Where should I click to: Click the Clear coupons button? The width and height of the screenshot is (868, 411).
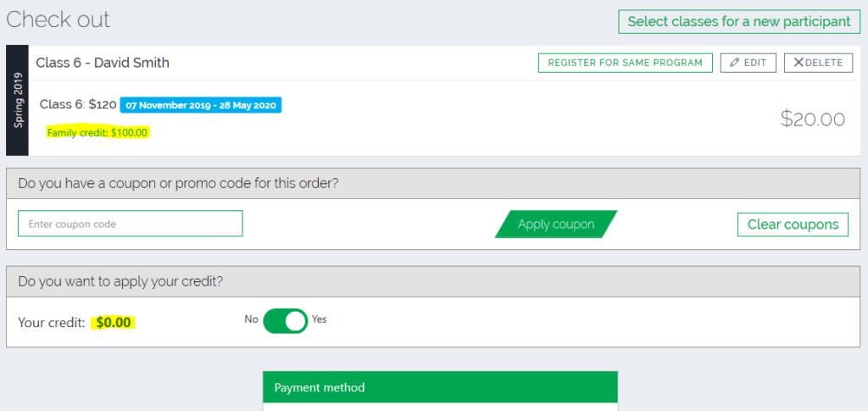point(793,224)
